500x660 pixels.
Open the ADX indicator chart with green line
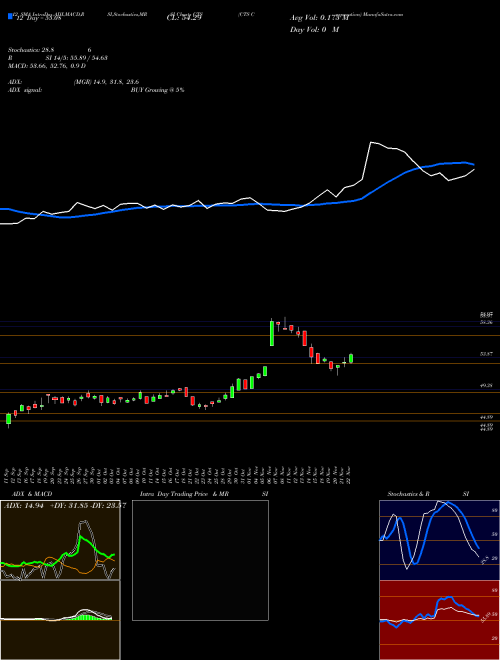tap(60, 540)
